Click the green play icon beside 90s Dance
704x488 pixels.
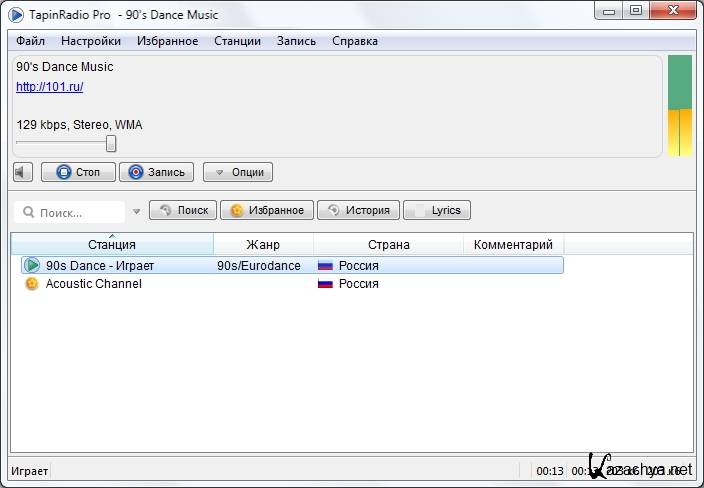(x=32, y=266)
